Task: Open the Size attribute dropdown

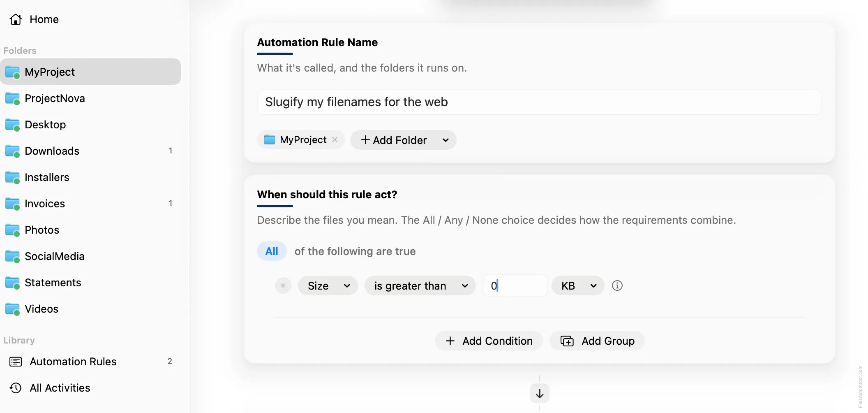Action: click(x=328, y=285)
